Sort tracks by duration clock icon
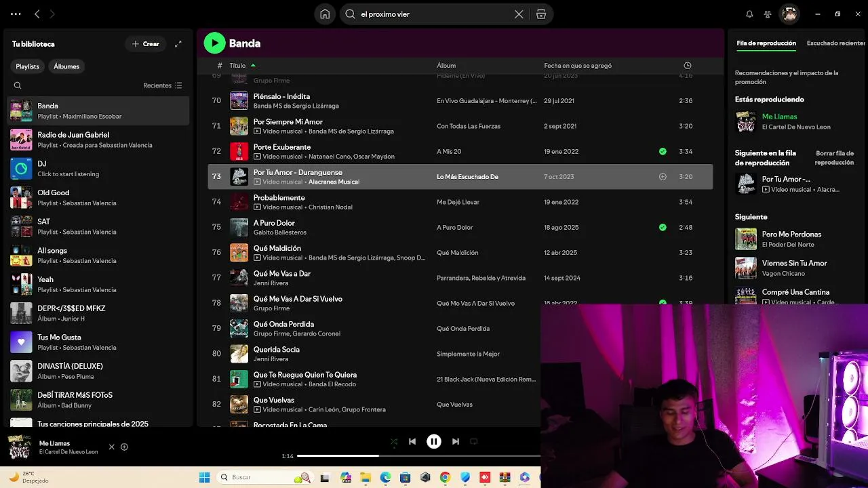 click(687, 66)
